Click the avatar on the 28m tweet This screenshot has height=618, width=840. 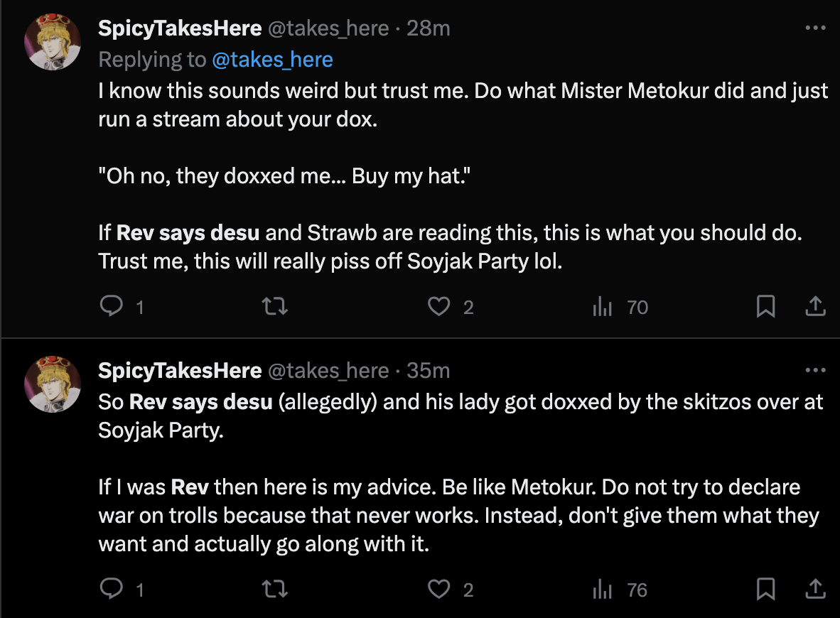point(53,41)
